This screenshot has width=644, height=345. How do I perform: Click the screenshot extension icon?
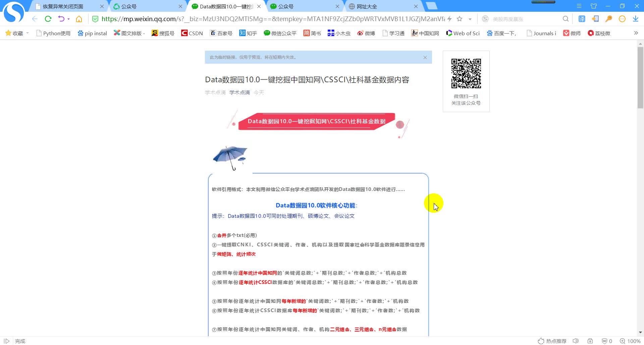click(595, 19)
